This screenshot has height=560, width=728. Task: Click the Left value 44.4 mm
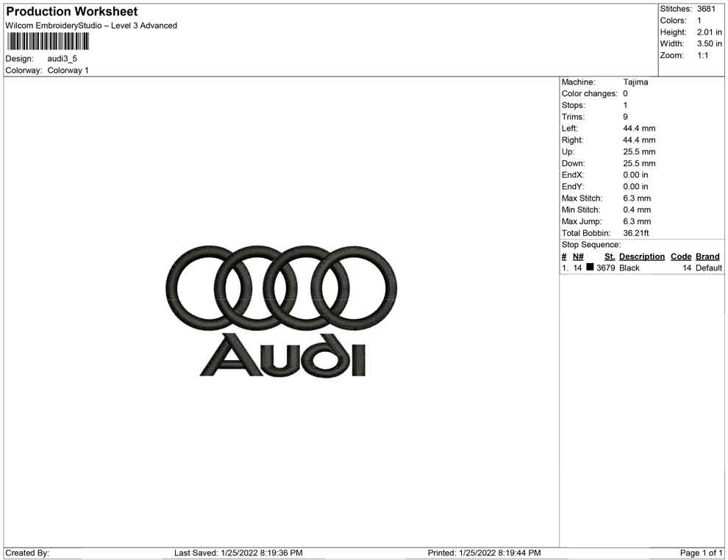coord(639,129)
